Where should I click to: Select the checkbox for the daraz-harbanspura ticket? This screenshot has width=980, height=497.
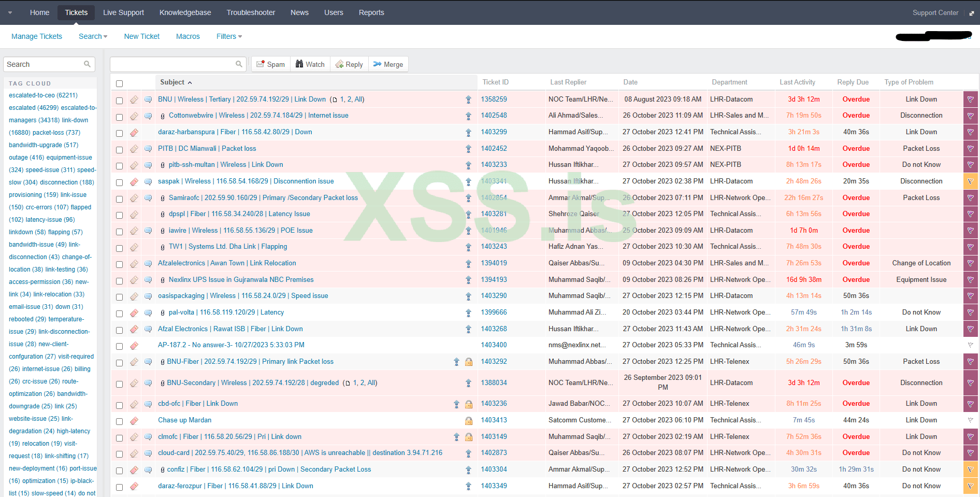(120, 133)
